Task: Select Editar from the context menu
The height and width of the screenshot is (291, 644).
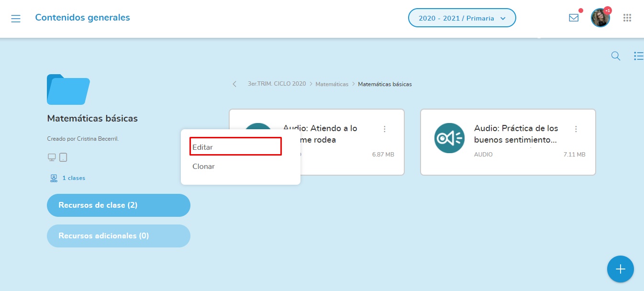Action: pos(203,147)
